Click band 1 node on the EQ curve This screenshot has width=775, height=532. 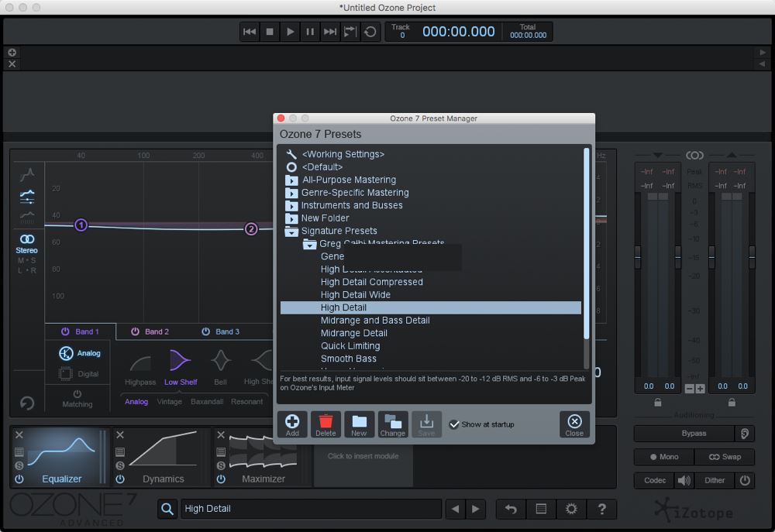point(81,225)
